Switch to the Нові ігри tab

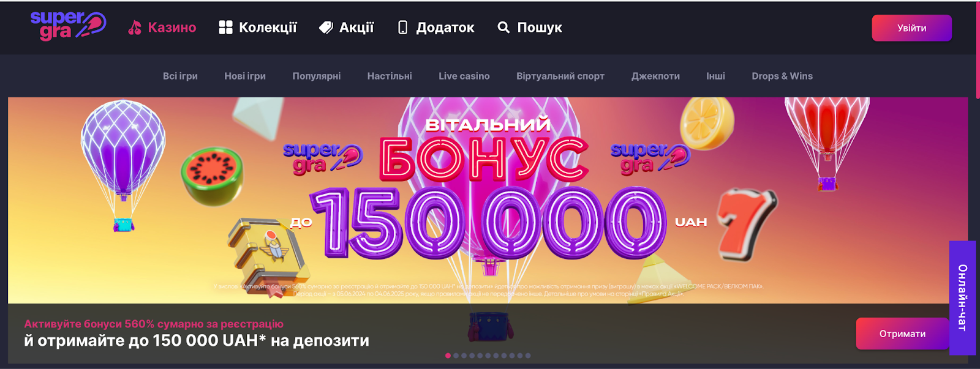point(245,76)
